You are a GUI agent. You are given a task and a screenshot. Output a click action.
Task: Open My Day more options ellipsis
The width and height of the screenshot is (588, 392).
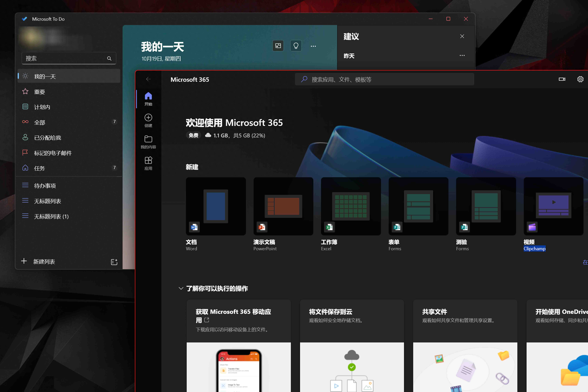[x=313, y=46]
